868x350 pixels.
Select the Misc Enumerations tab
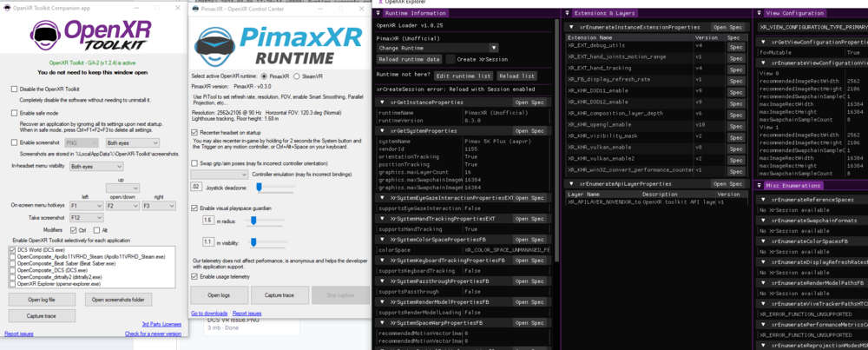pyautogui.click(x=794, y=186)
